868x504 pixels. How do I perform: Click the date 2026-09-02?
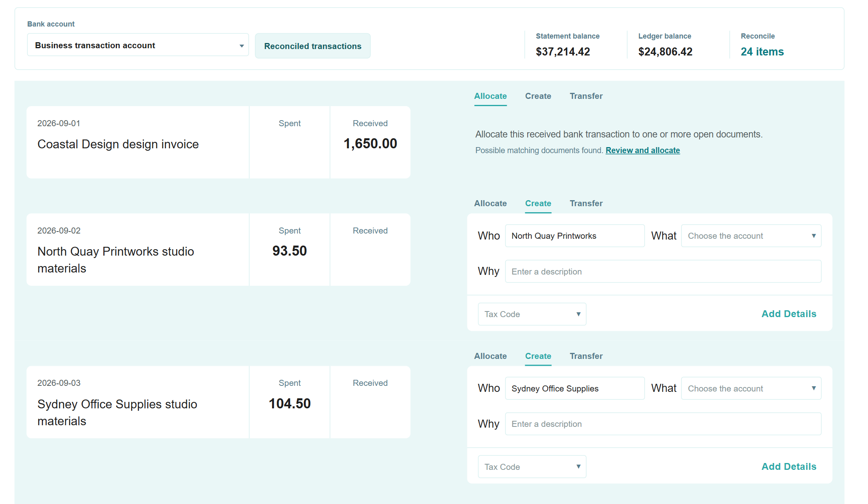click(59, 231)
